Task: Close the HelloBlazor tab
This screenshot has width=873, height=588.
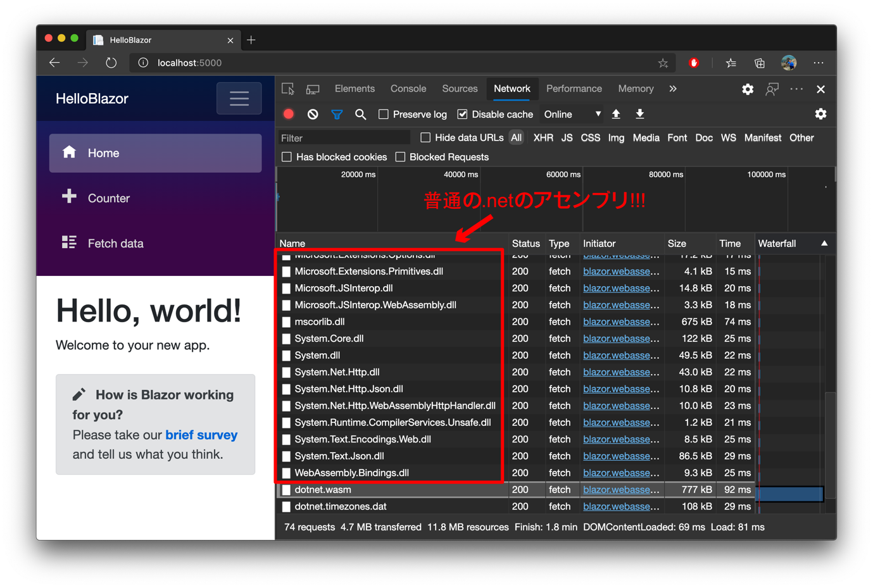Action: click(x=230, y=40)
